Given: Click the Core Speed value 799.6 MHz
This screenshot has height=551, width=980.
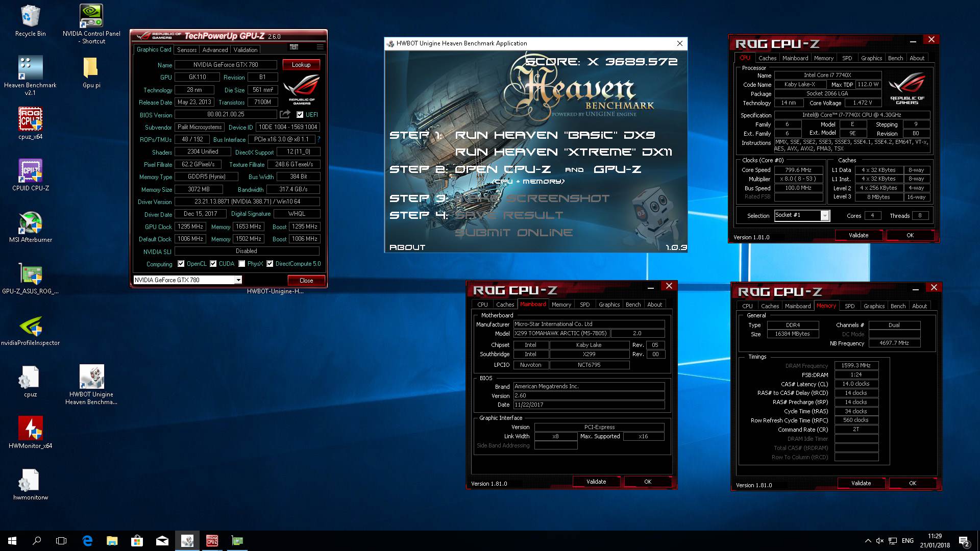Looking at the screenshot, I should [798, 170].
